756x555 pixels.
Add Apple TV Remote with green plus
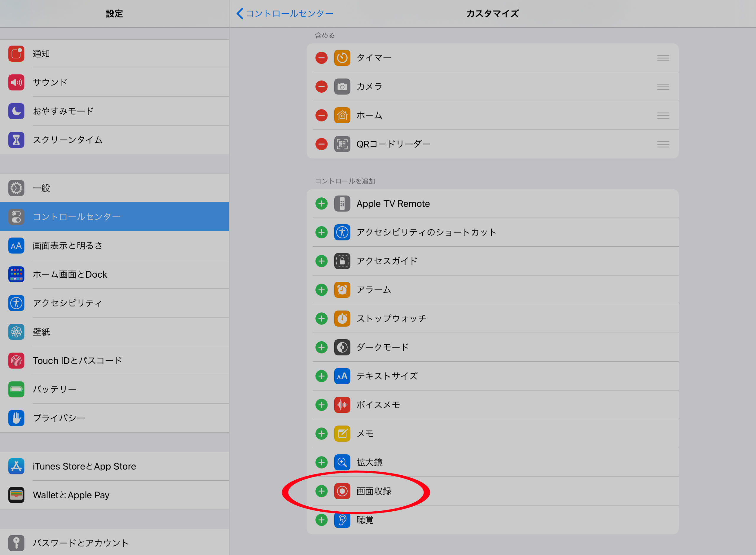click(x=321, y=204)
